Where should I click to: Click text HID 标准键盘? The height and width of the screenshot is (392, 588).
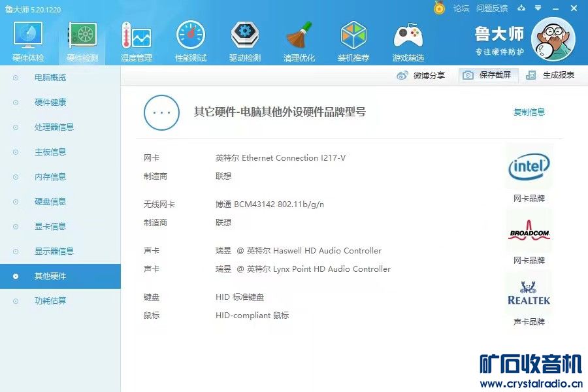[x=240, y=297]
